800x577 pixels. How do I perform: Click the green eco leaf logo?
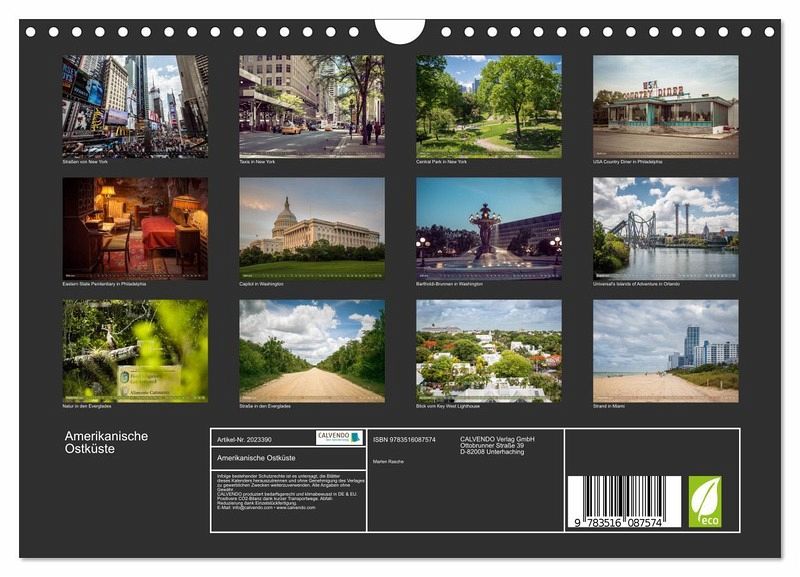tap(704, 500)
